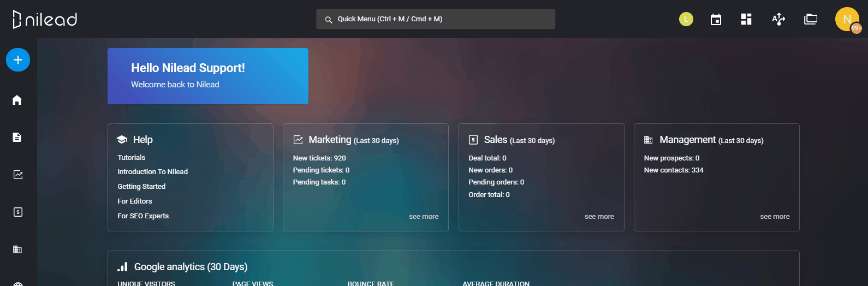Click see more in Management card
This screenshot has width=868, height=286.
coord(775,217)
